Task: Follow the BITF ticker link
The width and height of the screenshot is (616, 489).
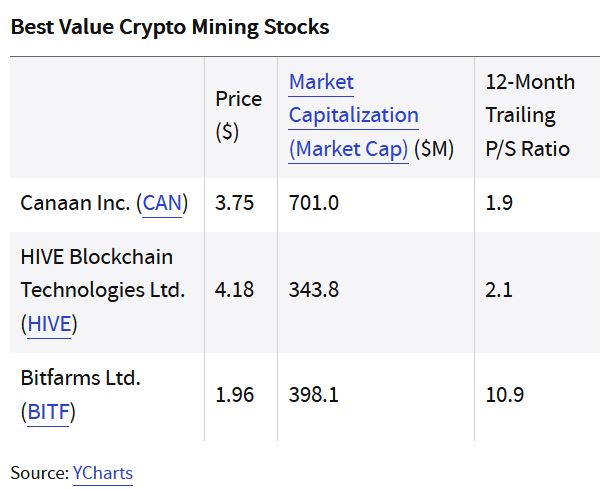Action: [x=49, y=412]
